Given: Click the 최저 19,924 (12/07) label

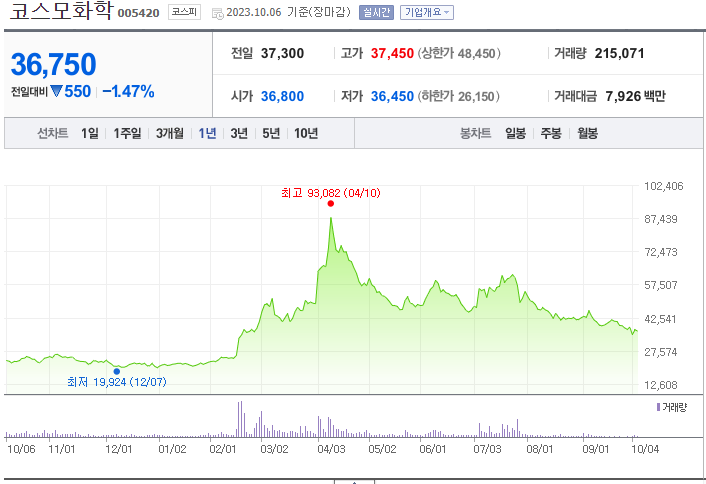Looking at the screenshot, I should (117, 382).
